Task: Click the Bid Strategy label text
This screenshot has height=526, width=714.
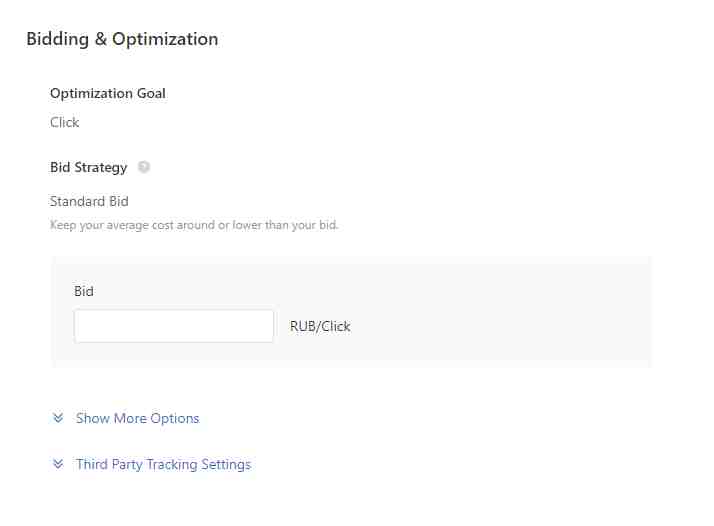Action: [89, 167]
